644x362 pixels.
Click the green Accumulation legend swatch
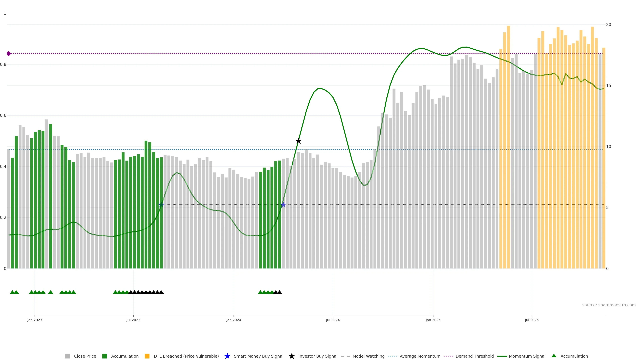(x=104, y=356)
